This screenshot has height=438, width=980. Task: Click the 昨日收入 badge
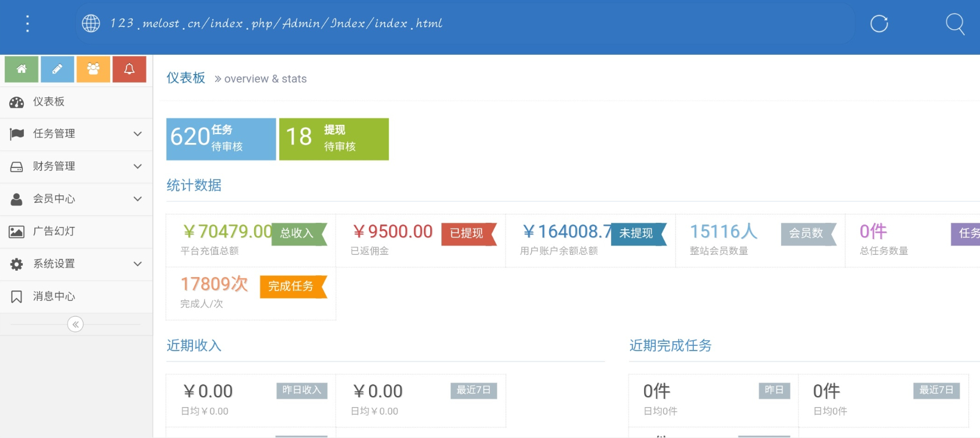click(x=301, y=390)
